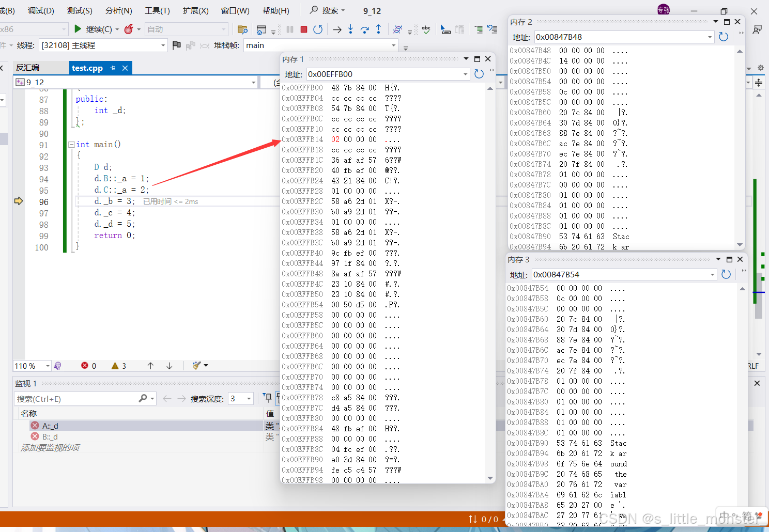Refresh the Memory 1 window
This screenshot has width=769, height=532.
[x=479, y=74]
